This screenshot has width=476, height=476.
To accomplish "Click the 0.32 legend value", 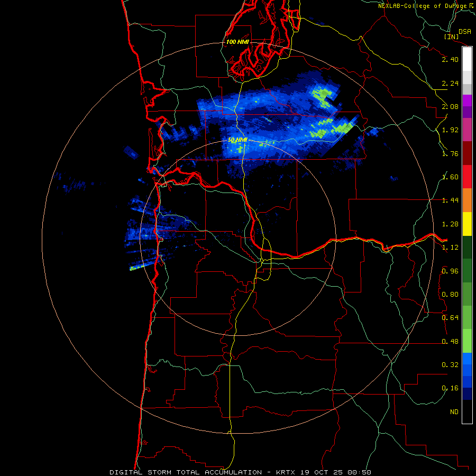I will (x=450, y=365).
